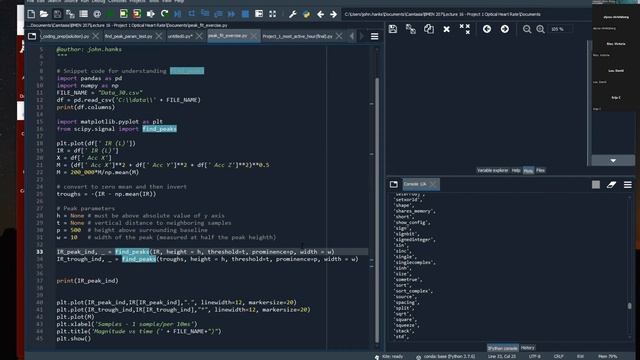640x360 pixels.
Task: Save the current file in main toolbar
Action: [x=57, y=14]
